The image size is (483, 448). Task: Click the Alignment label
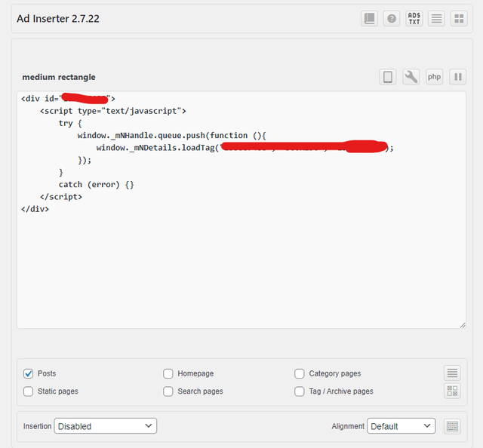(x=348, y=426)
